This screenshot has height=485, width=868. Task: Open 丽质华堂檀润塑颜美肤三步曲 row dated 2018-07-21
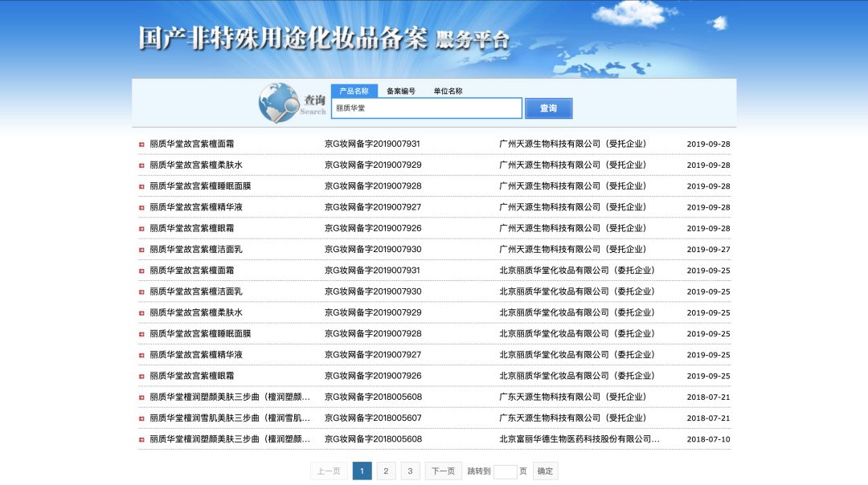click(230, 397)
